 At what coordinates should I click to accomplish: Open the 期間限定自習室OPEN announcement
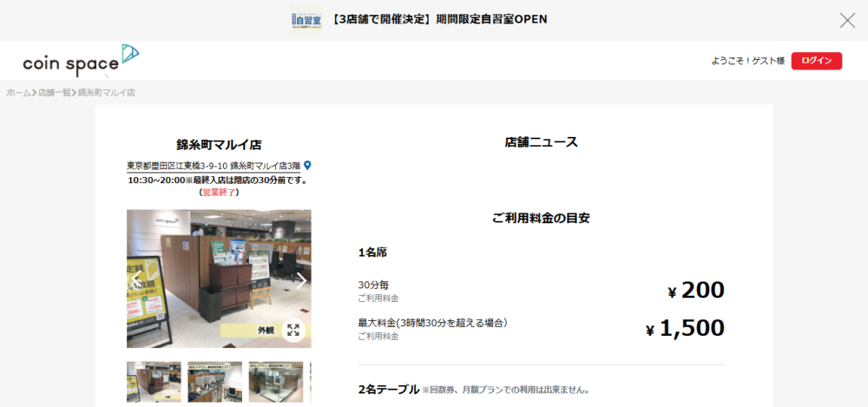[440, 19]
